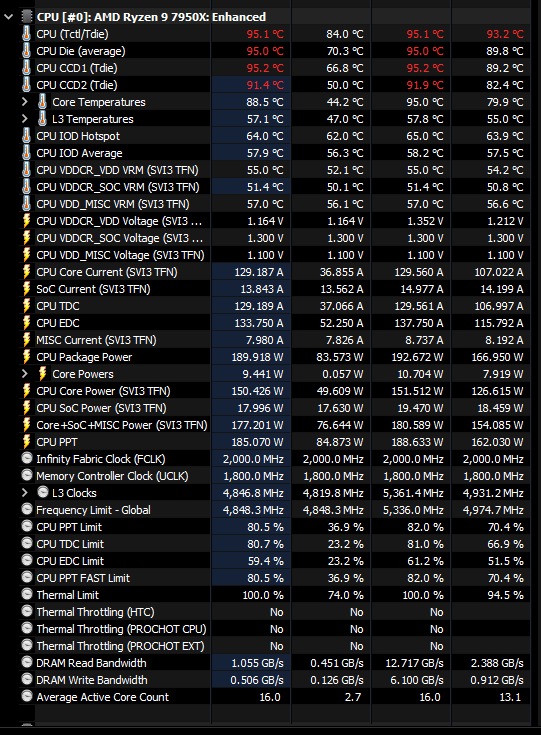The width and height of the screenshot is (541, 735).
Task: Click thermometer icon beside CPU VDDCR_VDD VRM
Action: [x=27, y=170]
